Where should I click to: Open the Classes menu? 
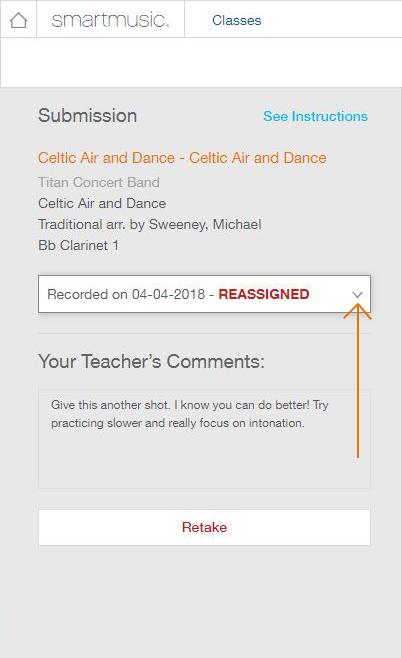(237, 20)
